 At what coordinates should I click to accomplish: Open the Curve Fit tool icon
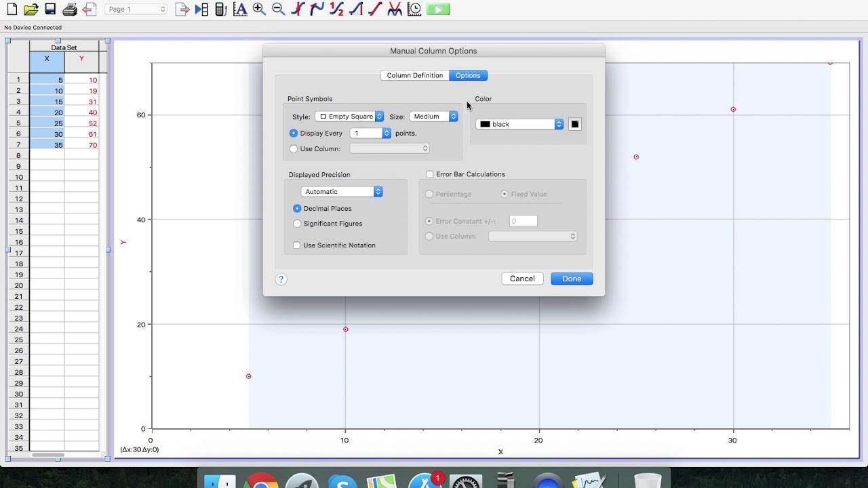point(395,9)
